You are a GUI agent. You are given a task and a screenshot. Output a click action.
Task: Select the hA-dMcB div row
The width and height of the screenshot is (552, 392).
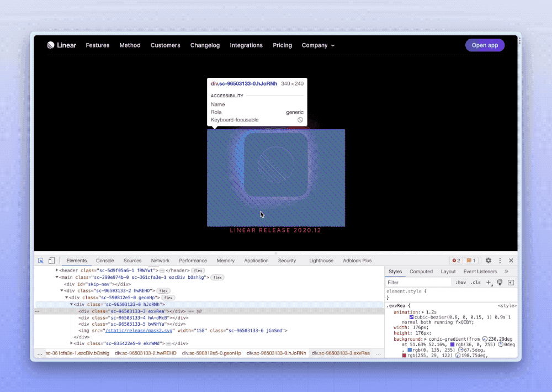[209, 317]
